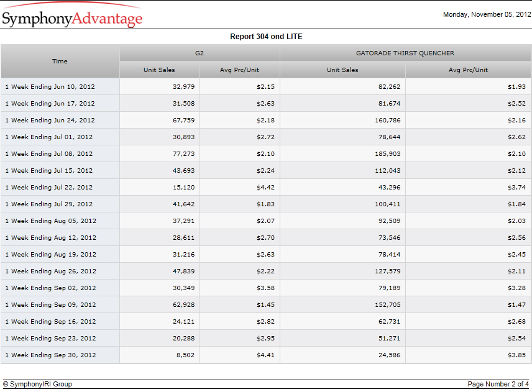Select the row label 1 Week Ending Aug 26, 2012
The width and height of the screenshot is (532, 392).
50,271
